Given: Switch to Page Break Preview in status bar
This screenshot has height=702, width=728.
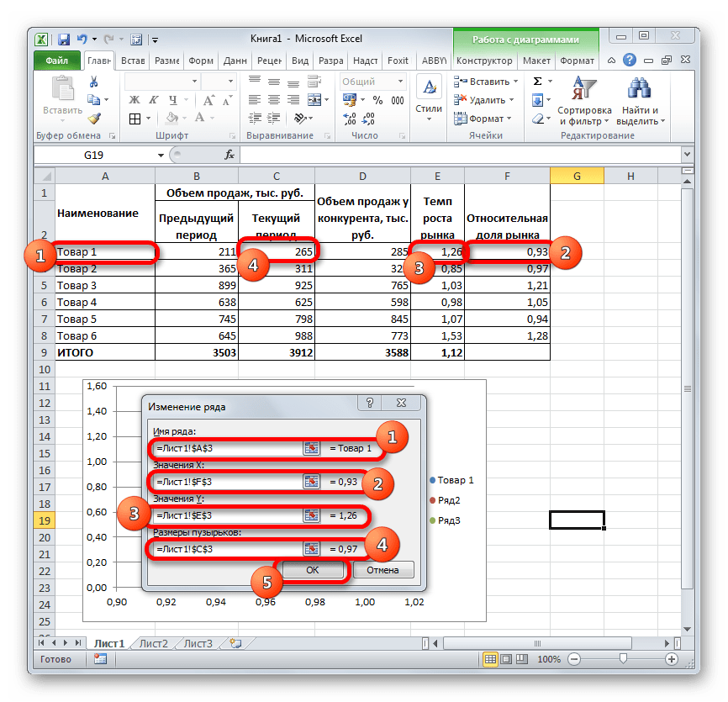Looking at the screenshot, I should pos(522,659).
